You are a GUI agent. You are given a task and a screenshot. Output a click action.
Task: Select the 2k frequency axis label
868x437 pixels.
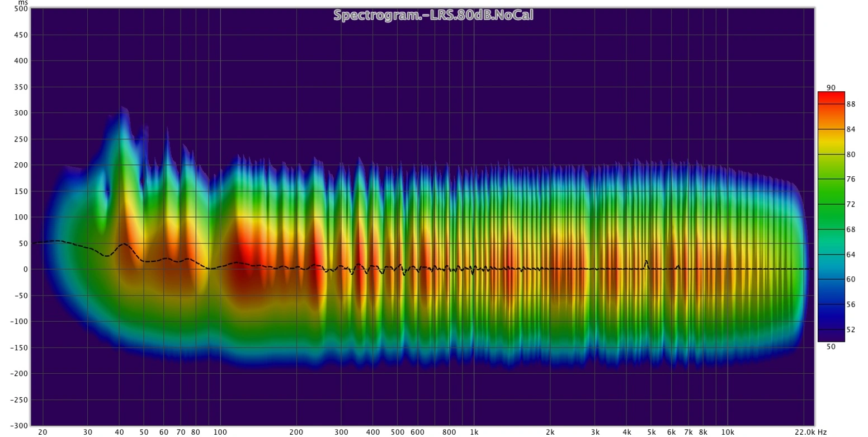tap(550, 432)
